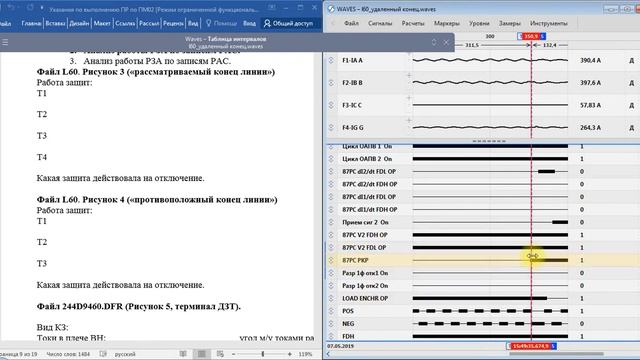The width and height of the screenshot is (640, 360).
Task: Switch to Read Mode view in Word status bar
Action: point(183,354)
